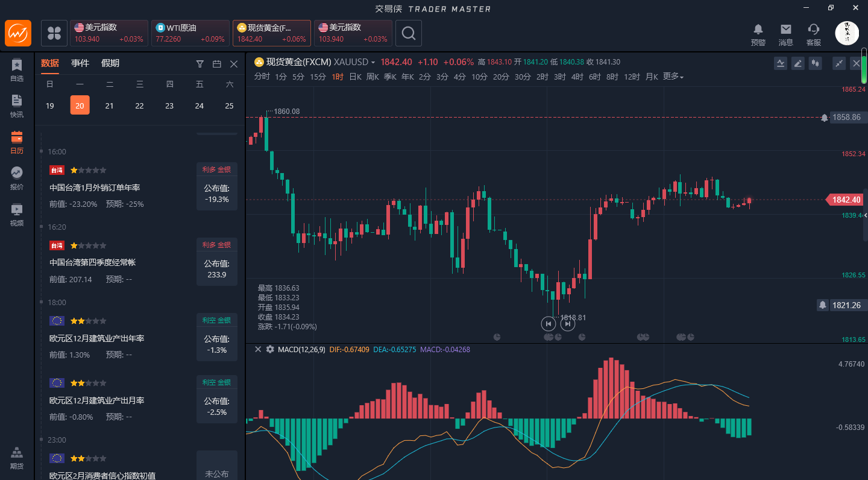Select the 15分 timeframe
Screen dimensions: 868x480
318,77
